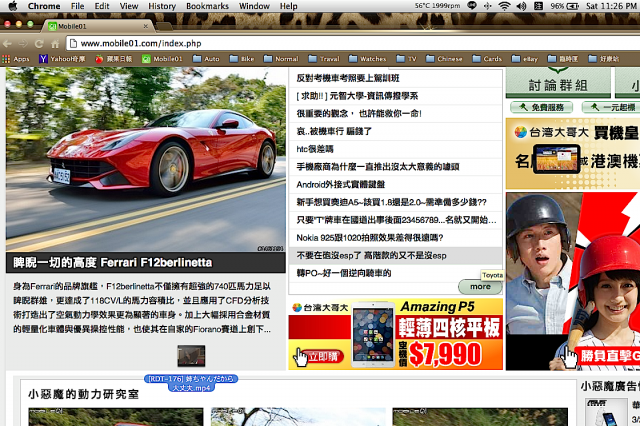Image resolution: width=640 pixels, height=426 pixels.
Task: Click the temperature and fan rpm readout
Action: (437, 6)
